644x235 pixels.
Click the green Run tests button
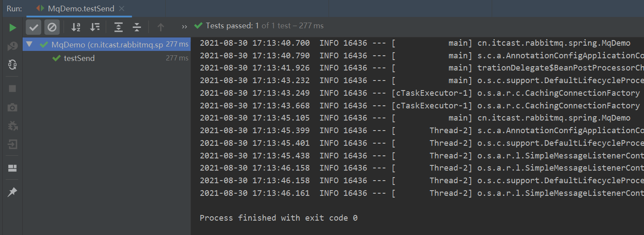(x=13, y=27)
